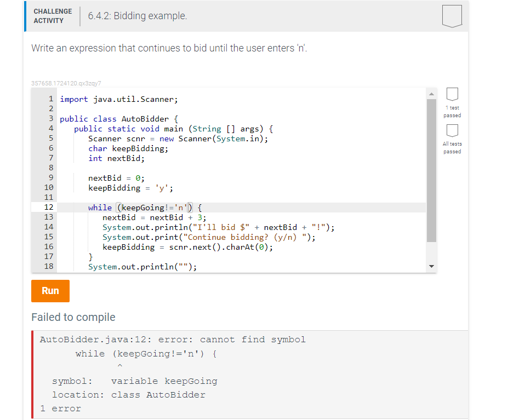
Task: Click the scrollbar down arrow in code editor
Action: click(431, 266)
